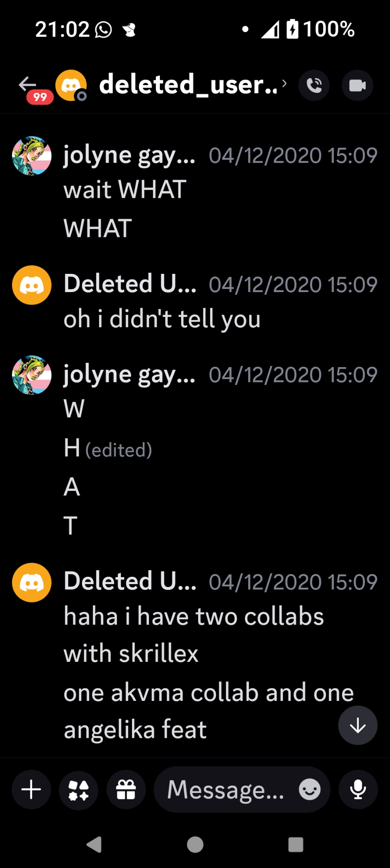Tap jolyne gay... username above 'wait WHAT'
The height and width of the screenshot is (868, 390).
click(129, 155)
